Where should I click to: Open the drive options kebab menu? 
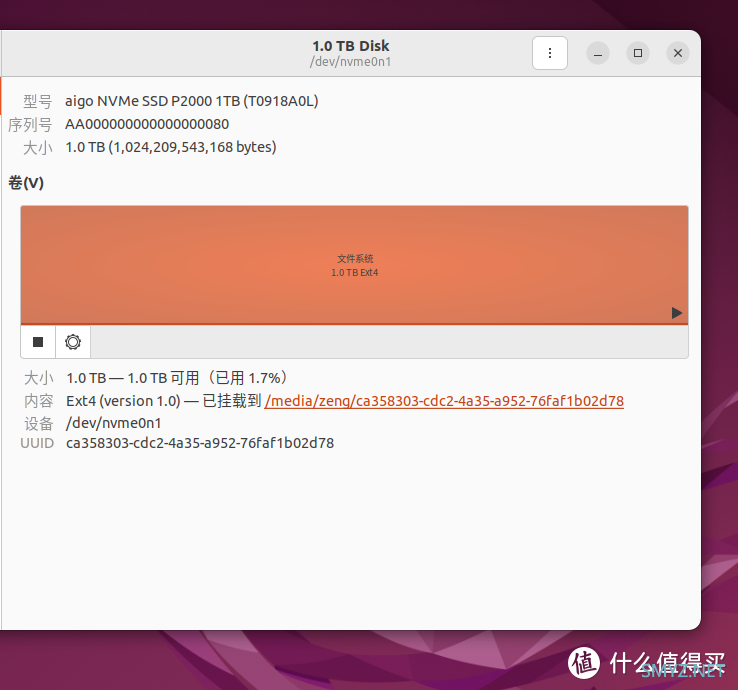[550, 53]
